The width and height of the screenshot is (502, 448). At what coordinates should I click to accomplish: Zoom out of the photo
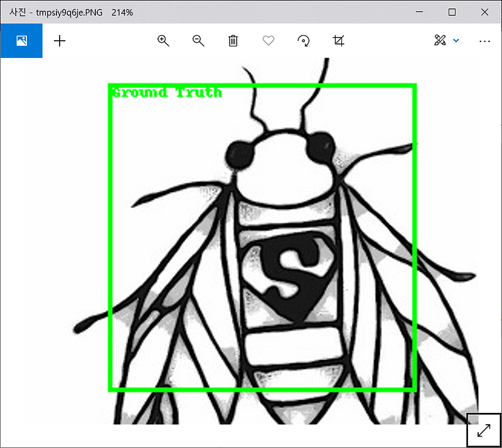coord(198,41)
